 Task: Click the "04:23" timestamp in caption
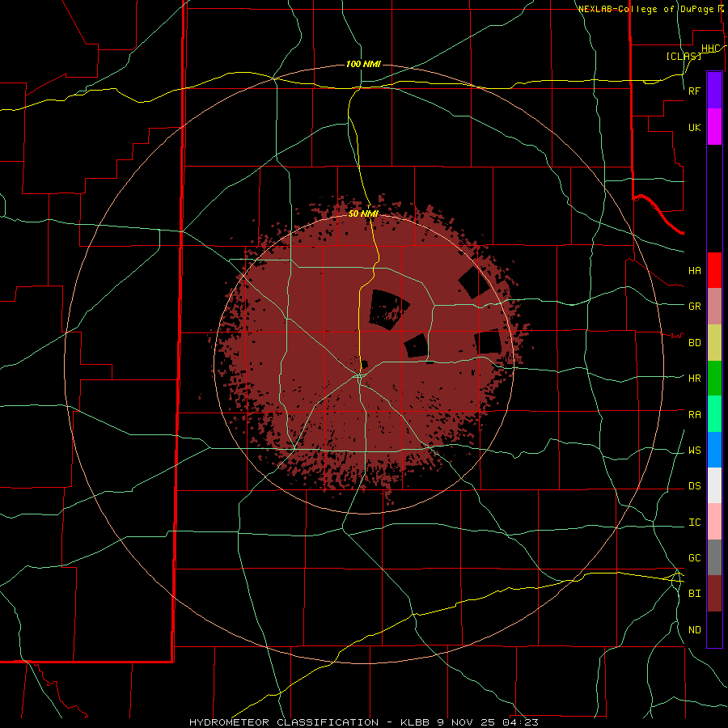click(x=520, y=722)
